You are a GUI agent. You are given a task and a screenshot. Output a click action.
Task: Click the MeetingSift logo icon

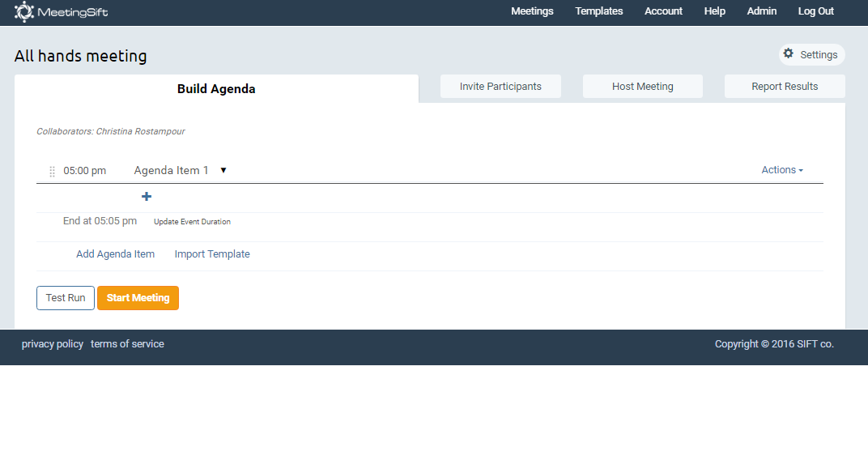24,11
